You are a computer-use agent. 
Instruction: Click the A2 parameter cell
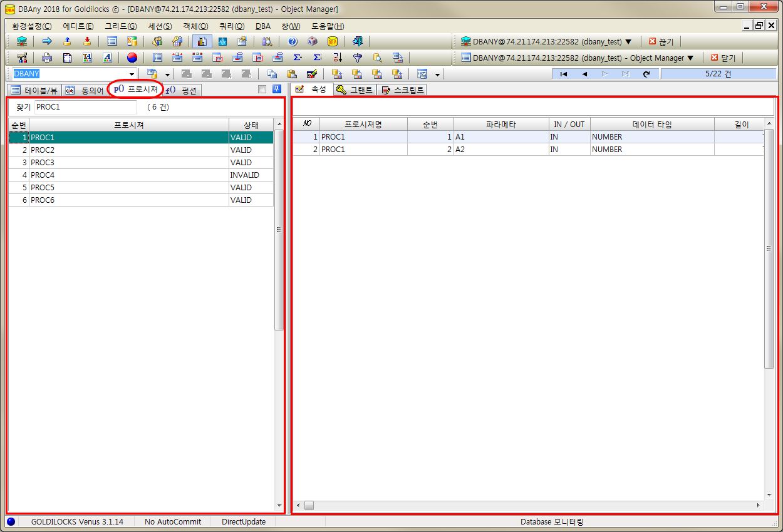(501, 149)
